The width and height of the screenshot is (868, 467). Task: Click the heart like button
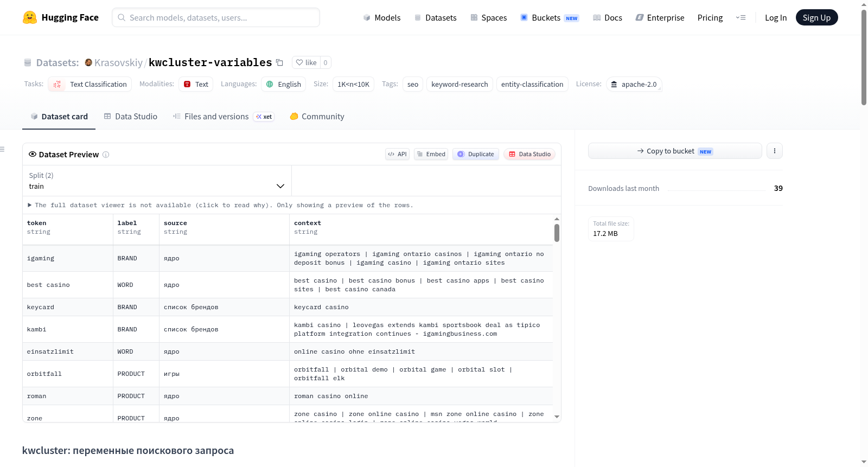[x=306, y=62]
